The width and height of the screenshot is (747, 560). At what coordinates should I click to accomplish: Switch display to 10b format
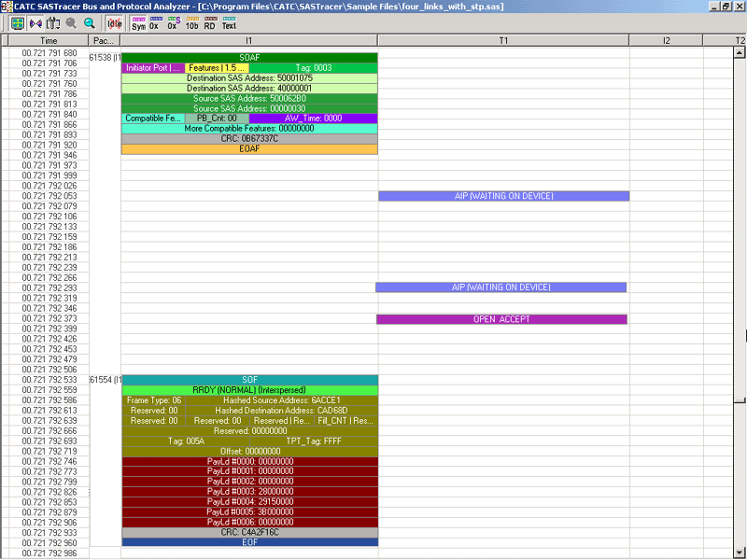(192, 24)
